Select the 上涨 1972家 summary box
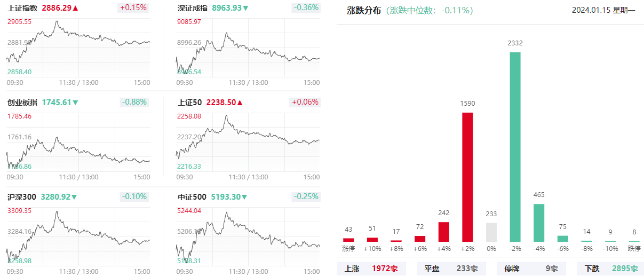 tap(371, 269)
